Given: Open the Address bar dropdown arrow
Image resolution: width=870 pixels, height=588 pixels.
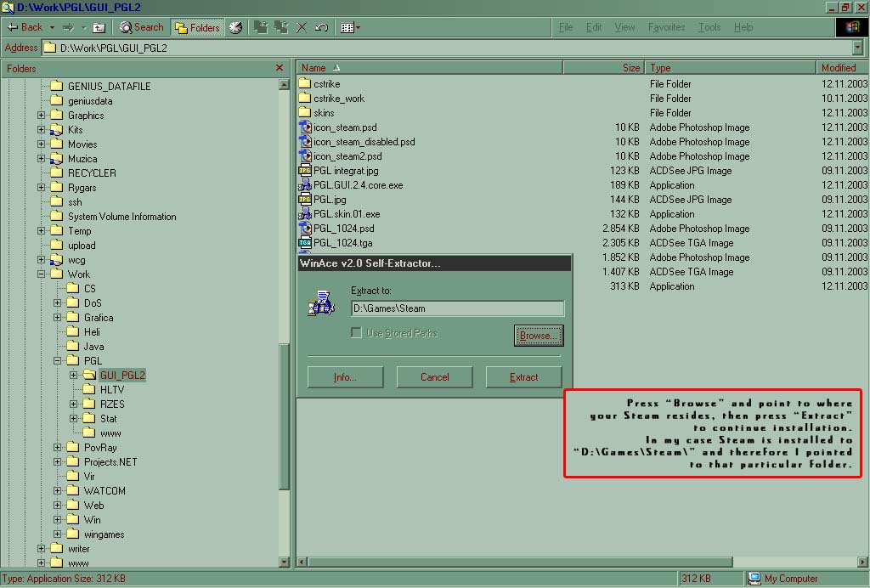Looking at the screenshot, I should (x=858, y=48).
